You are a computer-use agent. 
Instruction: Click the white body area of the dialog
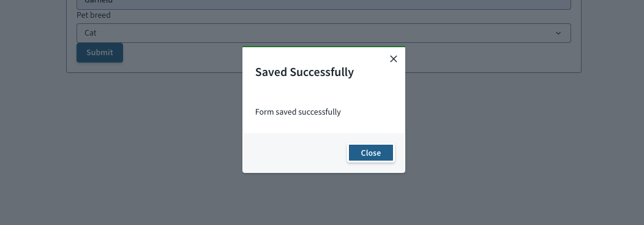point(324,93)
